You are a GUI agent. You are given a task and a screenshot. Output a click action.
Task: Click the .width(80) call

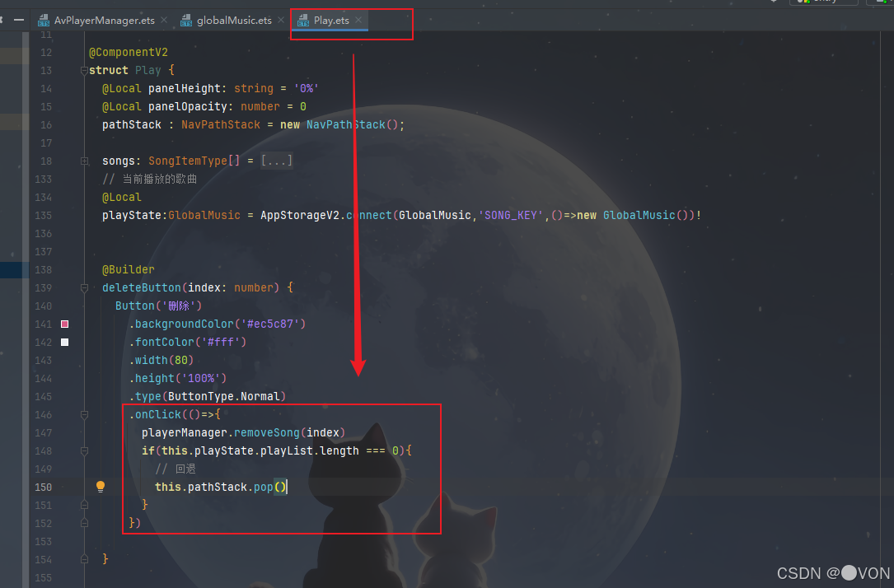(161, 361)
